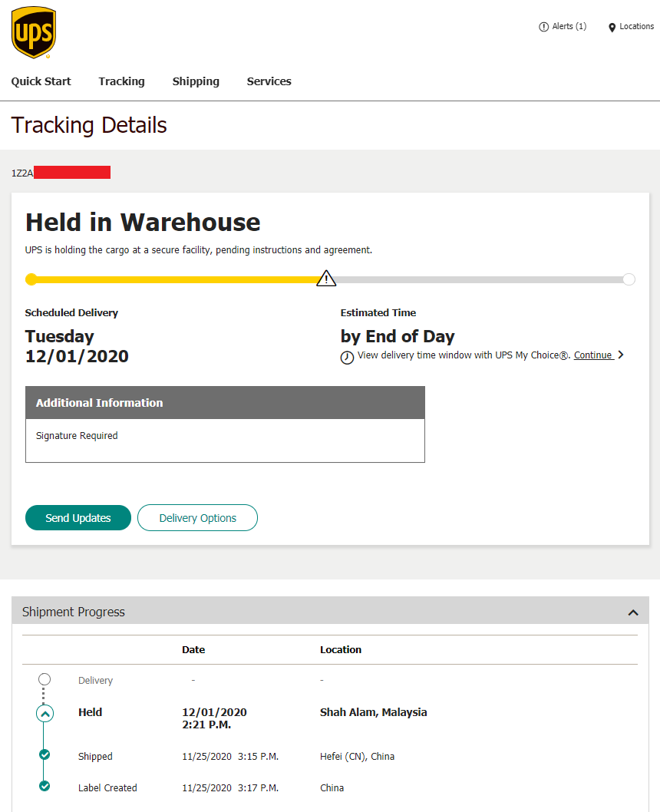Open the Shipping menu

[196, 81]
